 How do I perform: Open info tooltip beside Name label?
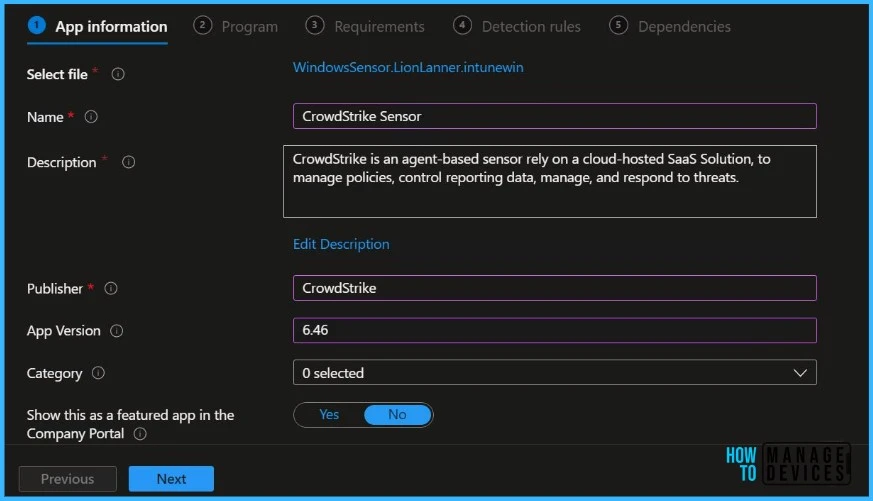point(91,117)
